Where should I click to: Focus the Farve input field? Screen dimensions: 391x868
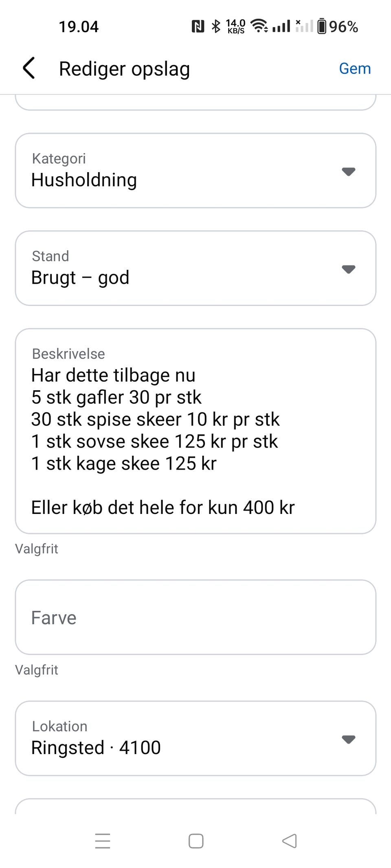click(195, 617)
